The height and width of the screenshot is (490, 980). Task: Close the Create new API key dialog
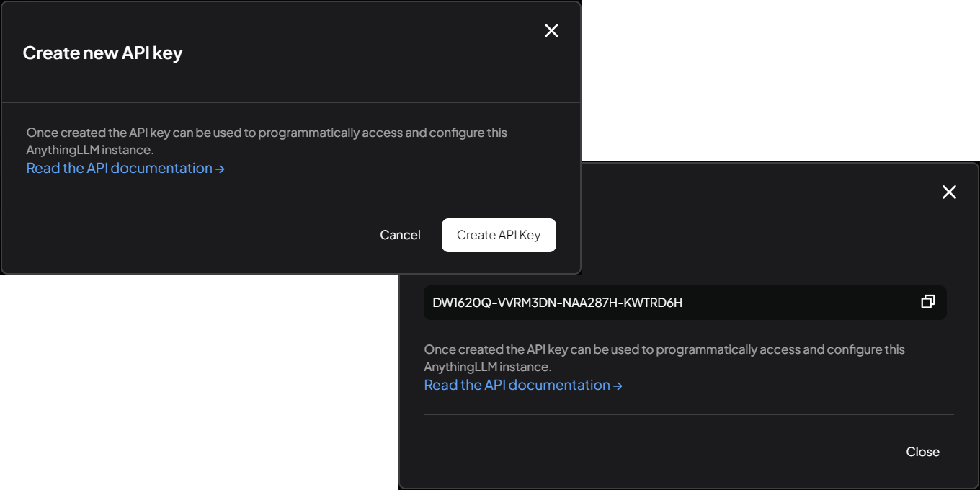[551, 30]
